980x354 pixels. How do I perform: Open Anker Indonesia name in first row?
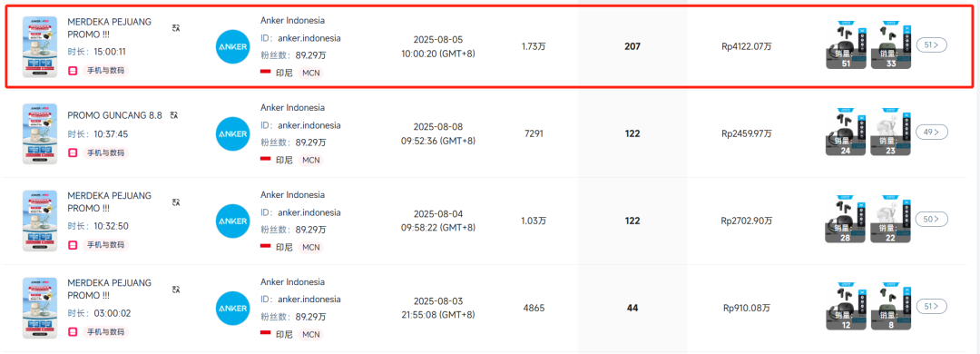point(292,21)
